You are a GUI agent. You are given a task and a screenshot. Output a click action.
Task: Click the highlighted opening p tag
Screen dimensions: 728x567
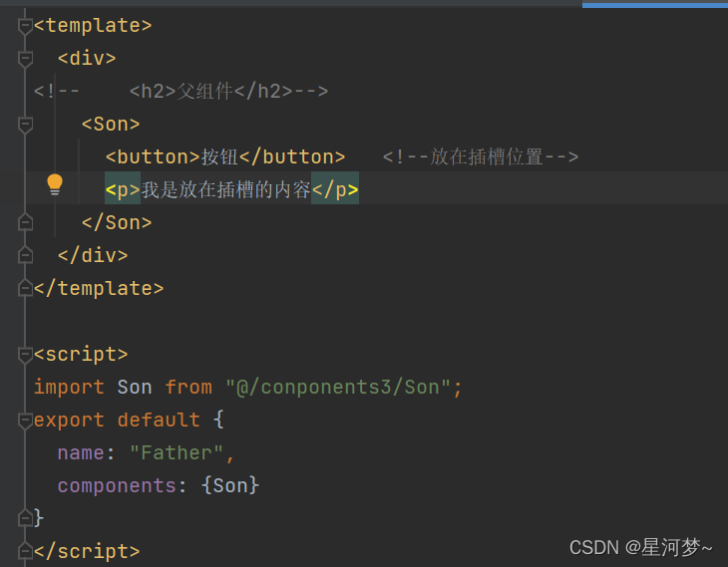coord(123,189)
